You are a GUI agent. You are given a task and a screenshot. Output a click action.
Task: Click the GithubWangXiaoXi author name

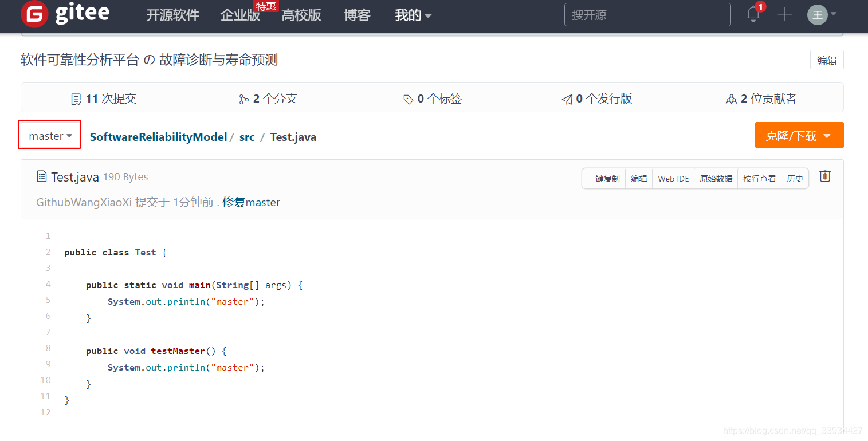point(84,202)
